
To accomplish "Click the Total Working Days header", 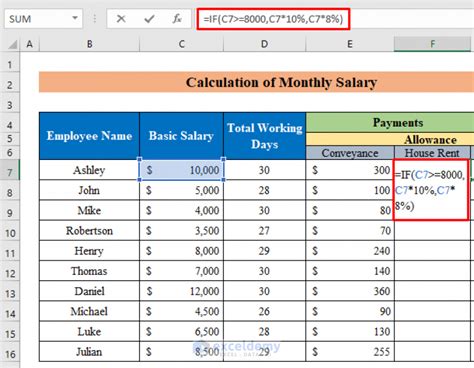I will coord(264,136).
